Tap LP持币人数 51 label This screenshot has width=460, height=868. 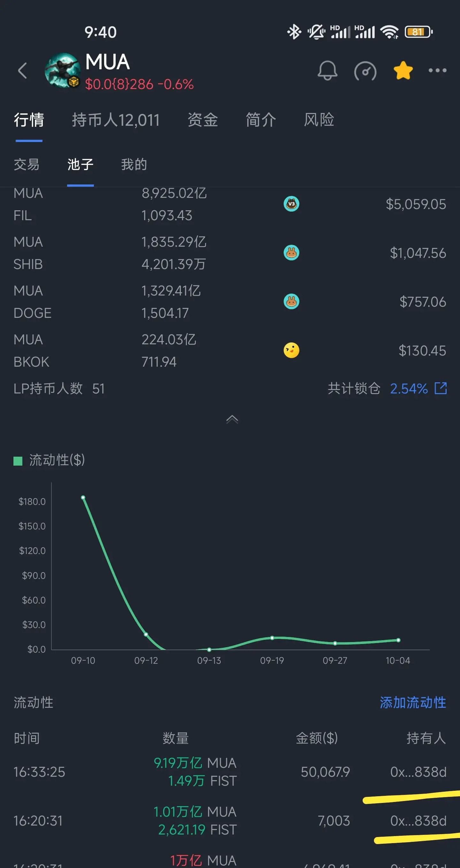coord(59,388)
